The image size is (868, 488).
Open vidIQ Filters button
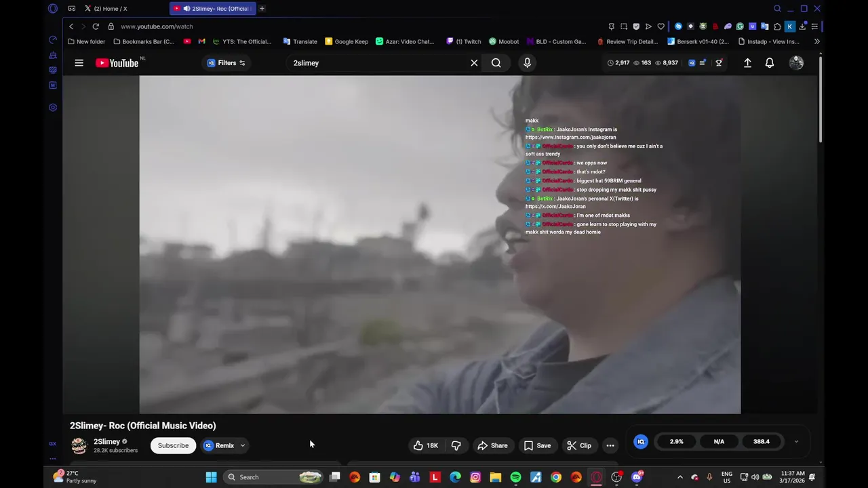coord(226,63)
